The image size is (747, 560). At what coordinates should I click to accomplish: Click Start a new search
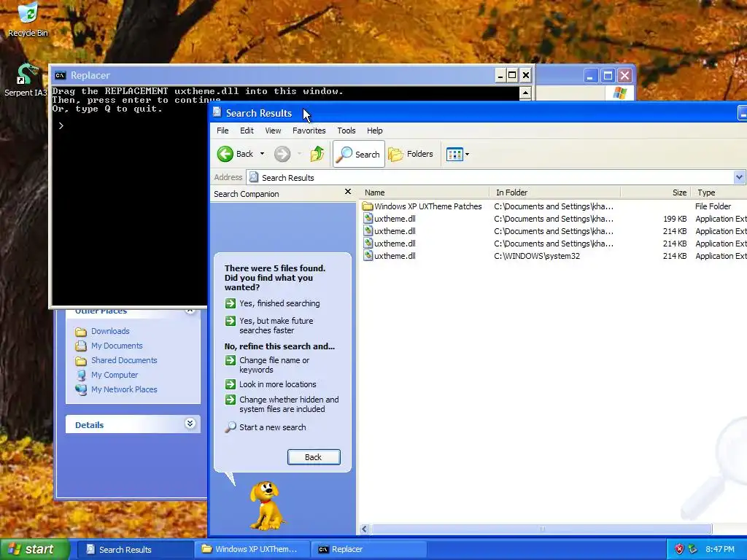click(x=273, y=427)
